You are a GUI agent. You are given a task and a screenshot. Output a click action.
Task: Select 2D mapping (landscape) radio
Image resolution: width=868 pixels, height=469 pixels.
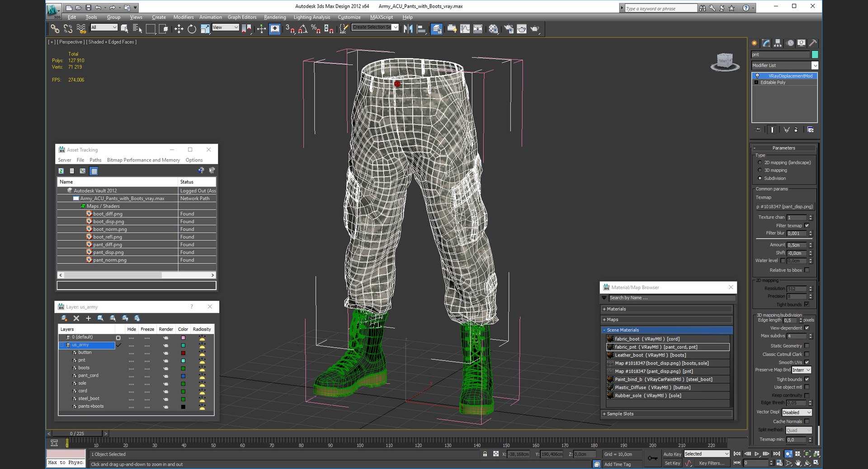click(759, 163)
